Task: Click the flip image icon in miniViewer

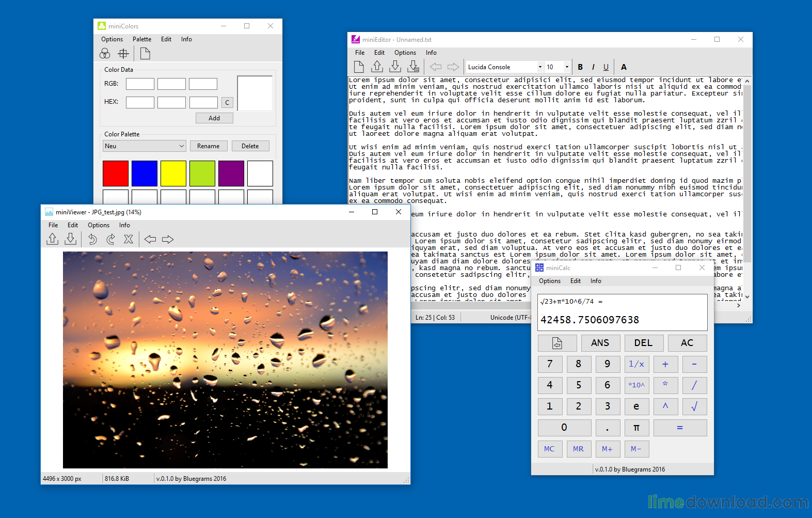Action: pos(129,239)
